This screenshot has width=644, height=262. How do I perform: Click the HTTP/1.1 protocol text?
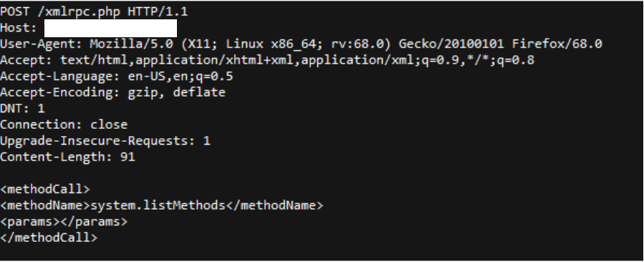tap(158, 12)
